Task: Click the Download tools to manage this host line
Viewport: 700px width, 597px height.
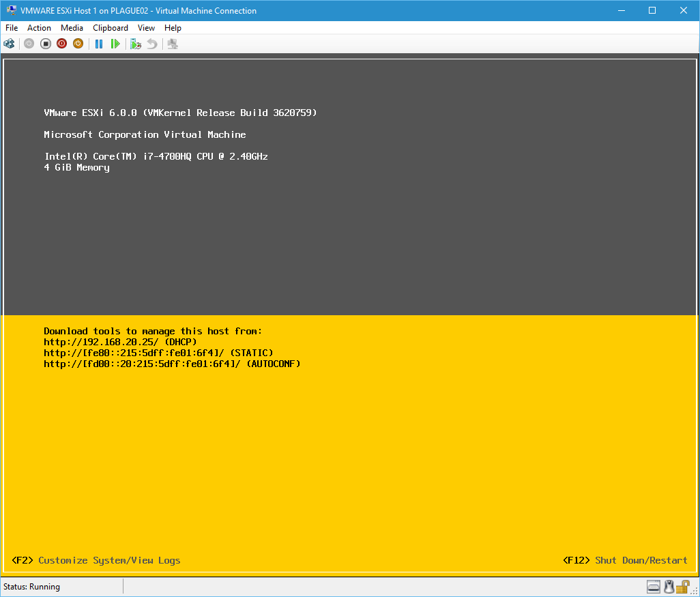Action: (153, 332)
